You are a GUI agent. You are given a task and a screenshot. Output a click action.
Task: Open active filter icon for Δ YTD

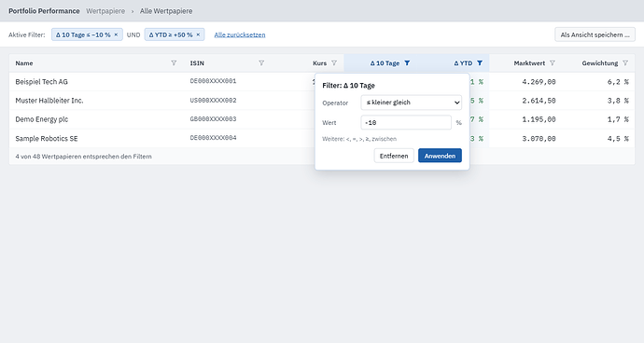(x=480, y=63)
